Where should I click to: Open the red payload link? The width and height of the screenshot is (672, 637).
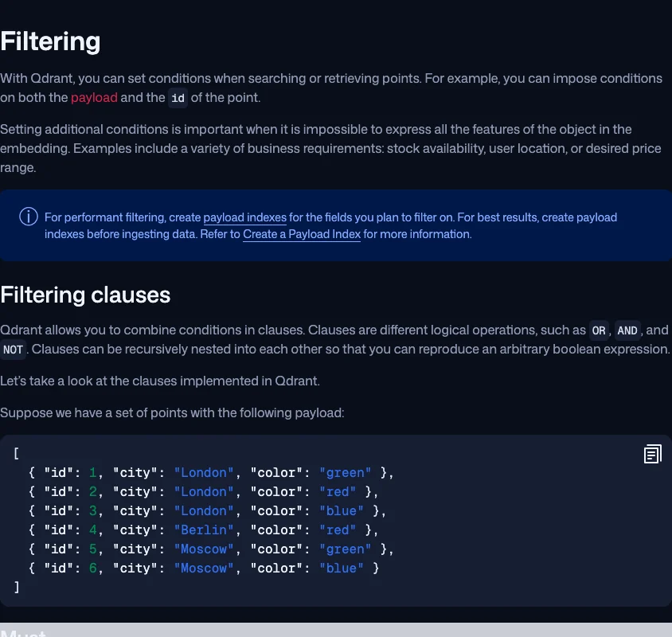[x=94, y=98]
